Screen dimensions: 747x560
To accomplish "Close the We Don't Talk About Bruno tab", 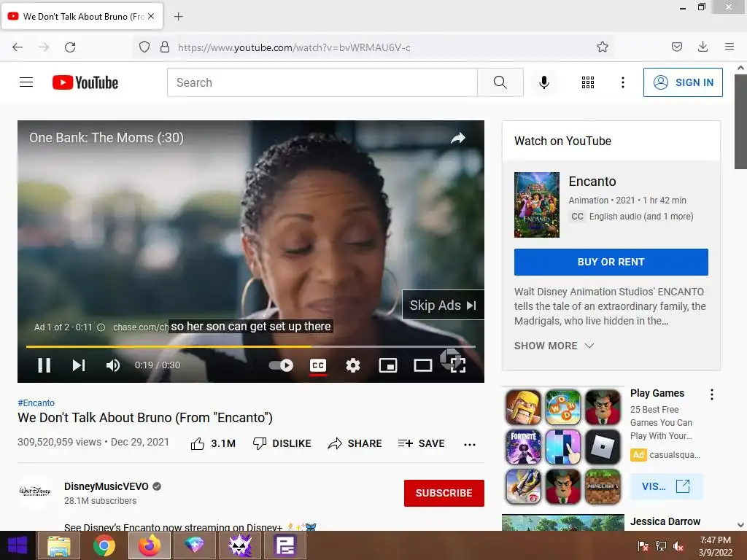I will [x=151, y=16].
